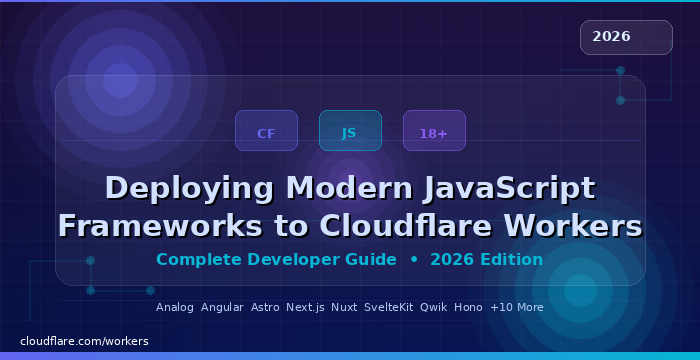The height and width of the screenshot is (360, 700).
Task: Click the 'Complete Developer Guide' subtitle
Action: [x=276, y=260]
